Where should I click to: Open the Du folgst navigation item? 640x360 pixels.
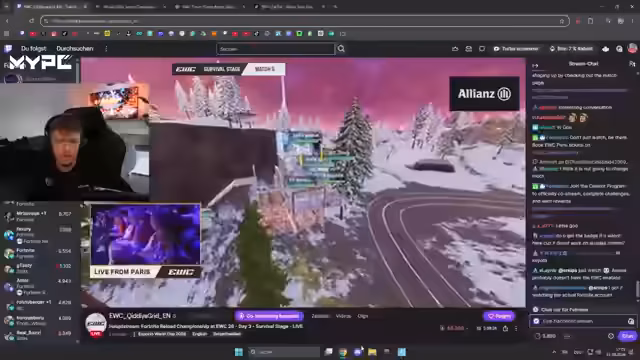tap(33, 49)
